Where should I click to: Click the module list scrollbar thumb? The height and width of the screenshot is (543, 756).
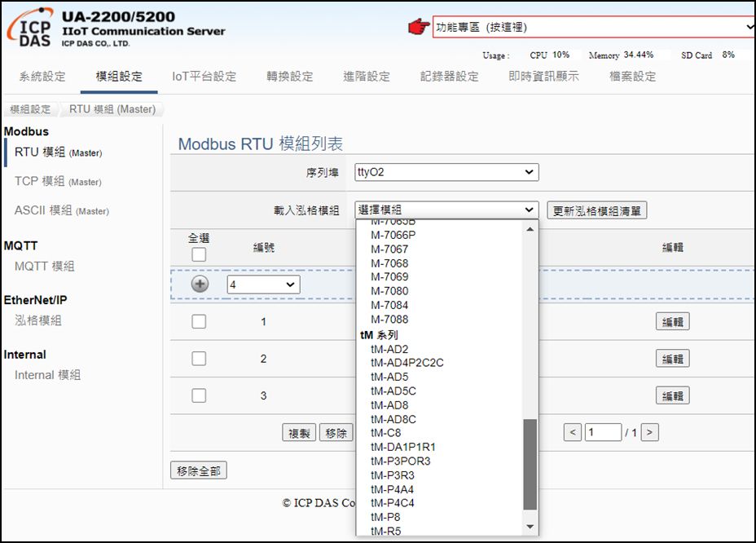pyautogui.click(x=530, y=465)
